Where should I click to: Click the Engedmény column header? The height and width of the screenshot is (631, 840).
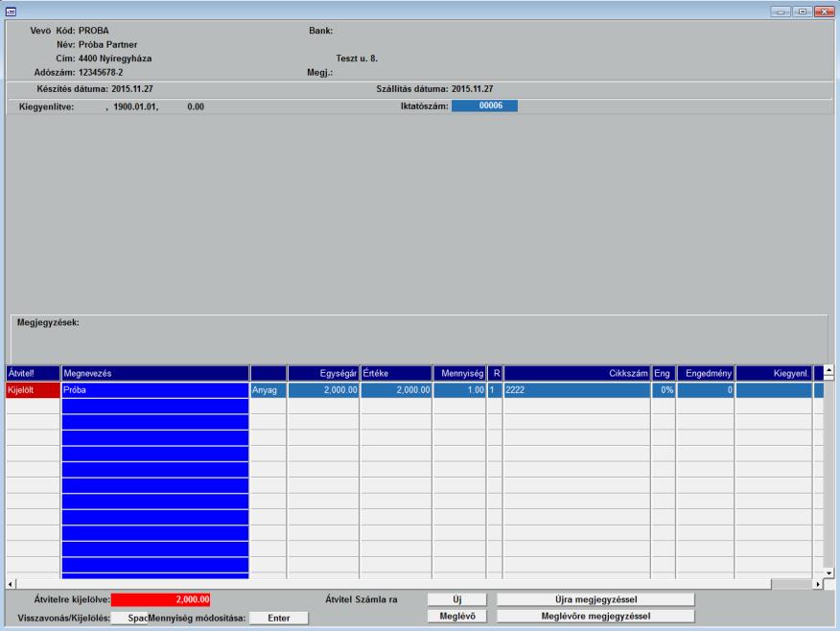point(706,373)
